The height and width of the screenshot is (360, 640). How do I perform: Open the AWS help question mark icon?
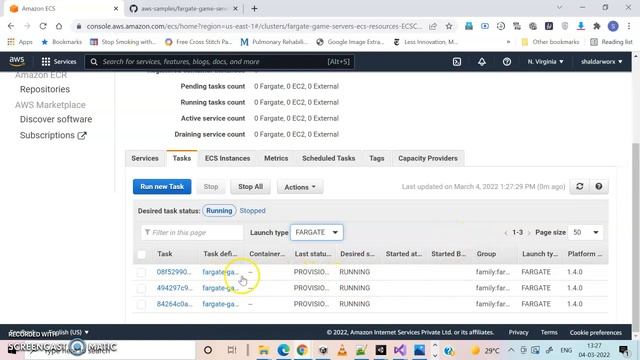point(507,62)
